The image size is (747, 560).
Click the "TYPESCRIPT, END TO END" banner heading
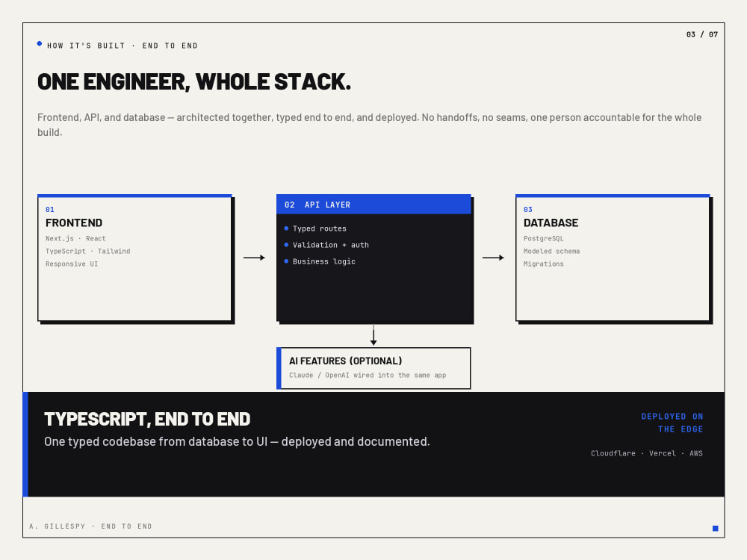coord(147,419)
